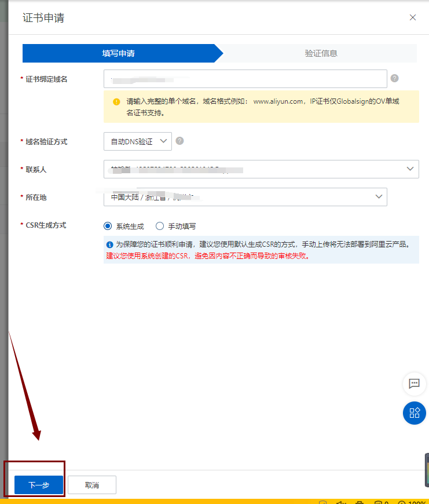Expand the 联系人 dropdown list
Screen dimensions: 429x504
(261, 169)
